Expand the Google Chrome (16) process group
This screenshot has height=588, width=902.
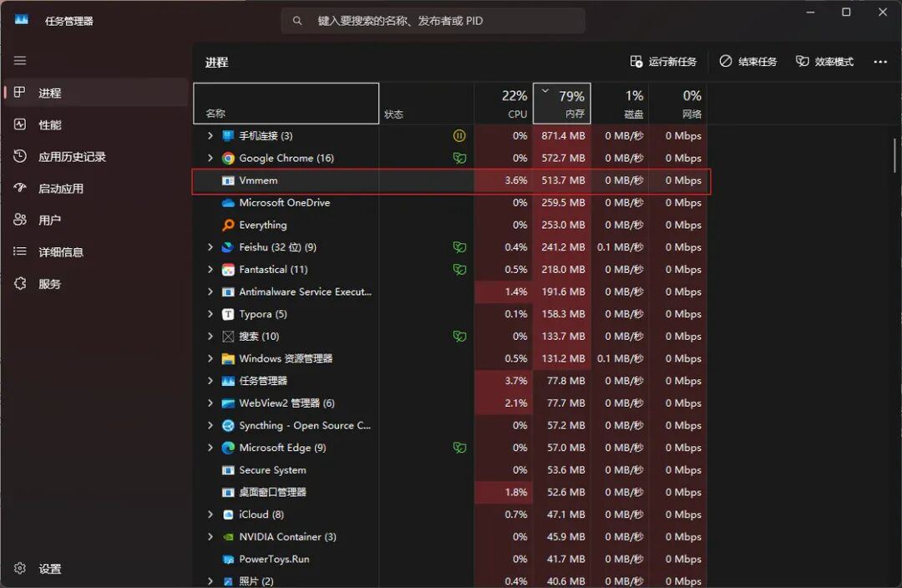210,158
